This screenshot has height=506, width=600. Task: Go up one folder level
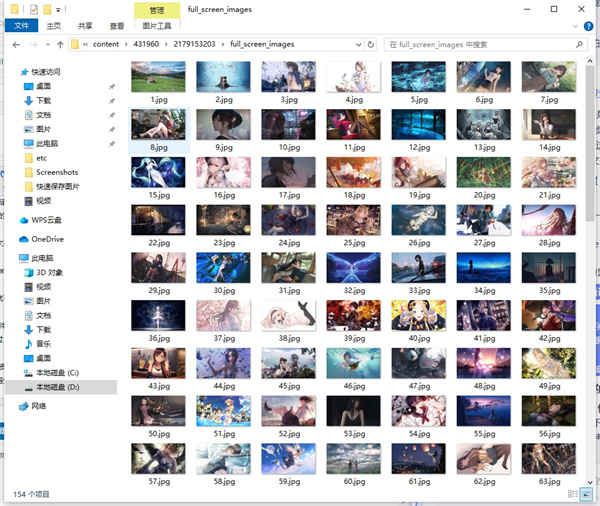coord(61,45)
